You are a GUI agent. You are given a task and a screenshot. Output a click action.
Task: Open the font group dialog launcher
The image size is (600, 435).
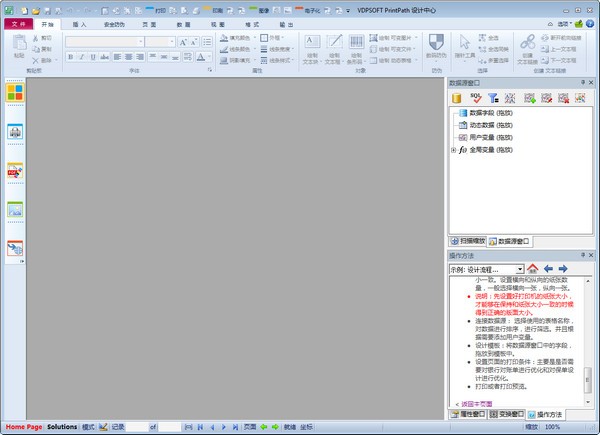click(210, 70)
